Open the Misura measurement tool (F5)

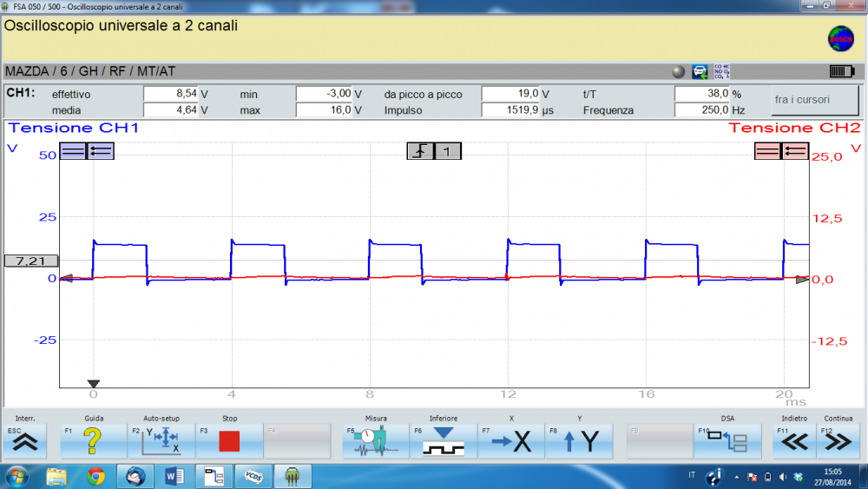point(376,441)
